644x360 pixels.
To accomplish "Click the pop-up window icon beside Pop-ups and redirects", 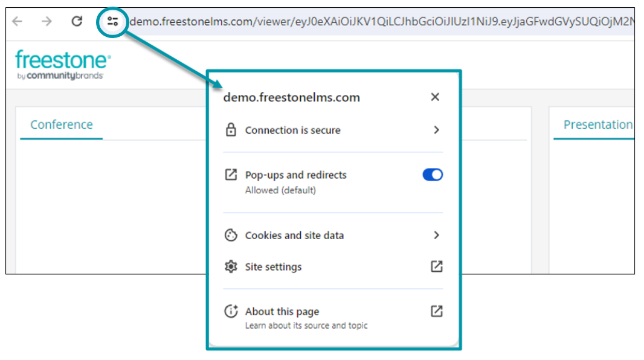I will tap(231, 175).
